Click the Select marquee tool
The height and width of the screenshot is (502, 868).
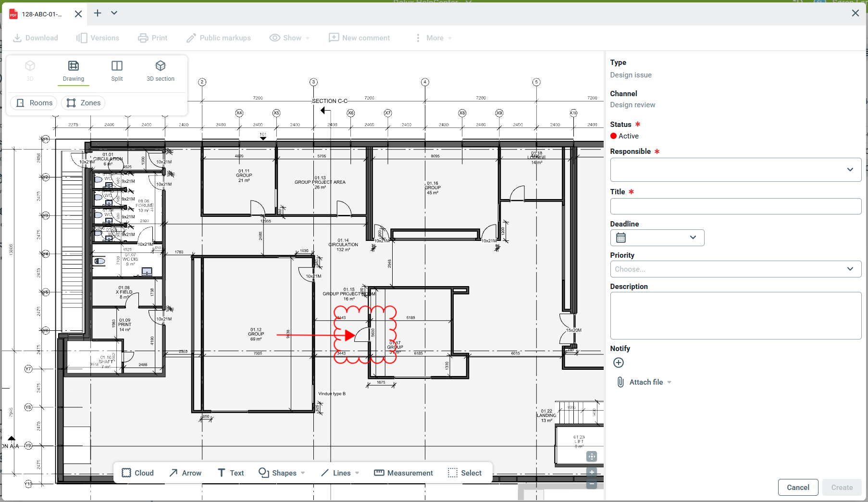[464, 473]
